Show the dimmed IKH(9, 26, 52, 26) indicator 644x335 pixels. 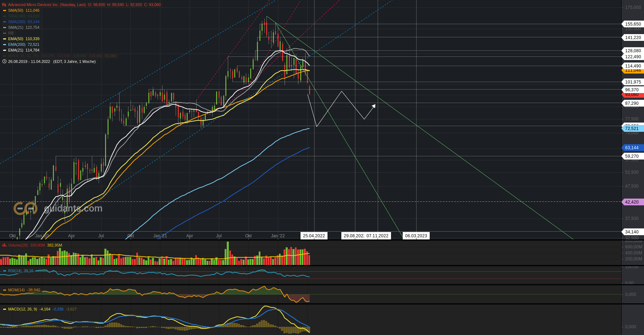click(x=23, y=56)
